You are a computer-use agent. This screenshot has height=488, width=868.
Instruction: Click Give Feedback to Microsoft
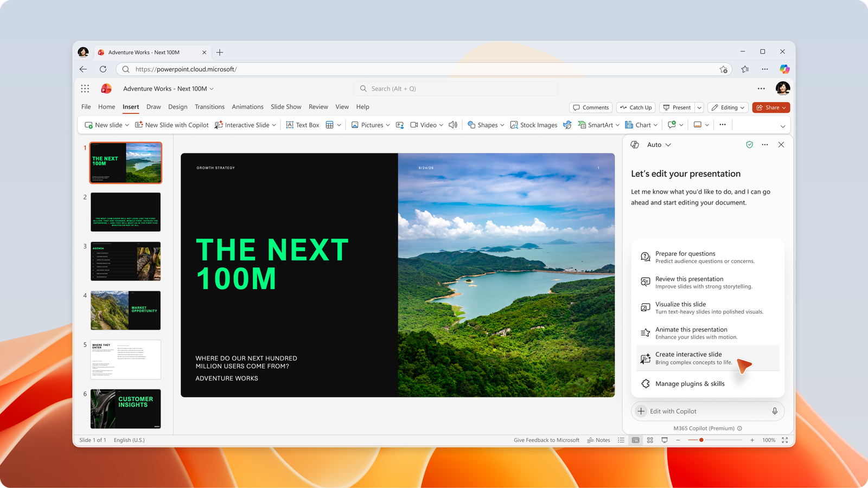[x=546, y=440]
